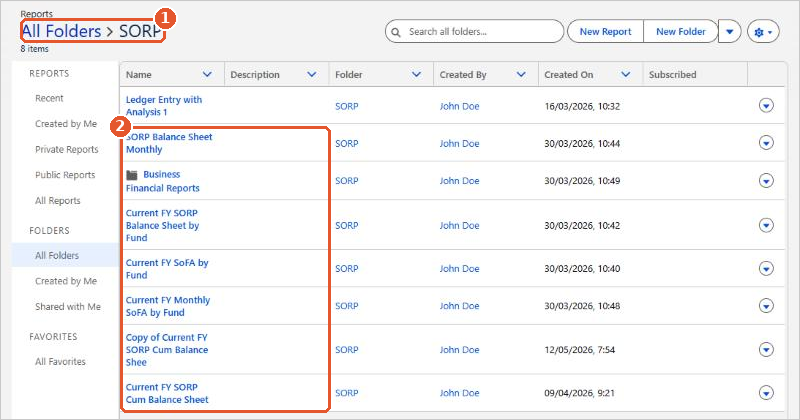Open the gear settings menu
The image size is (800, 420).
(763, 32)
